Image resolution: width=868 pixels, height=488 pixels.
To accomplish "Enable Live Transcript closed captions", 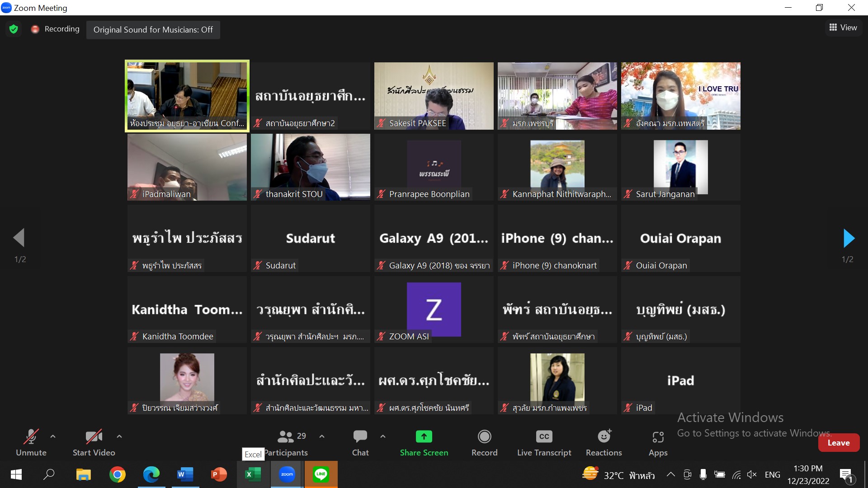I will pyautogui.click(x=544, y=443).
